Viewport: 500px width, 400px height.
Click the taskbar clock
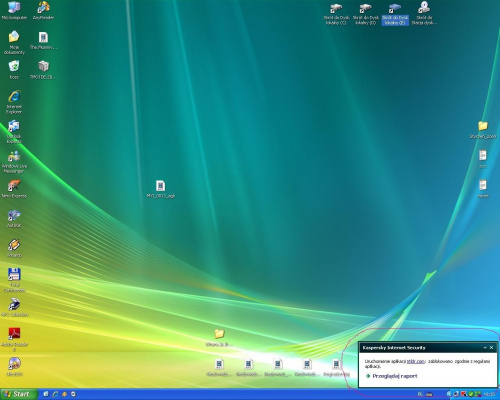pyautogui.click(x=490, y=394)
